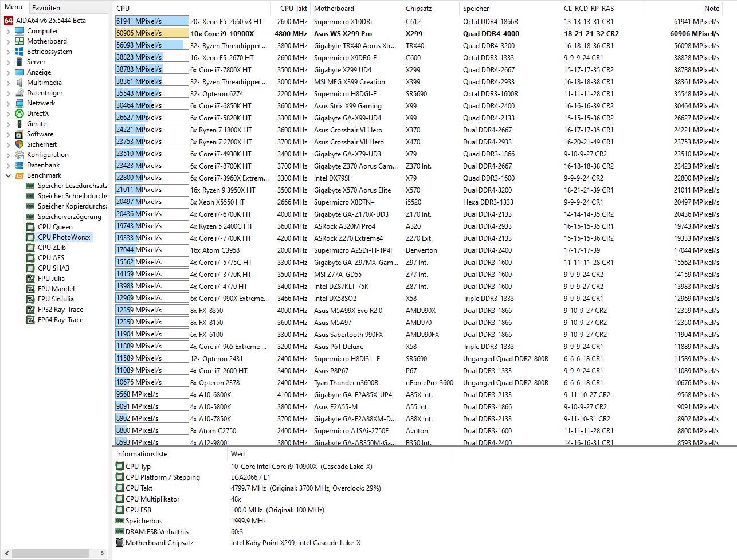Switch to the Menü tab
The height and width of the screenshot is (560, 737).
(x=14, y=7)
